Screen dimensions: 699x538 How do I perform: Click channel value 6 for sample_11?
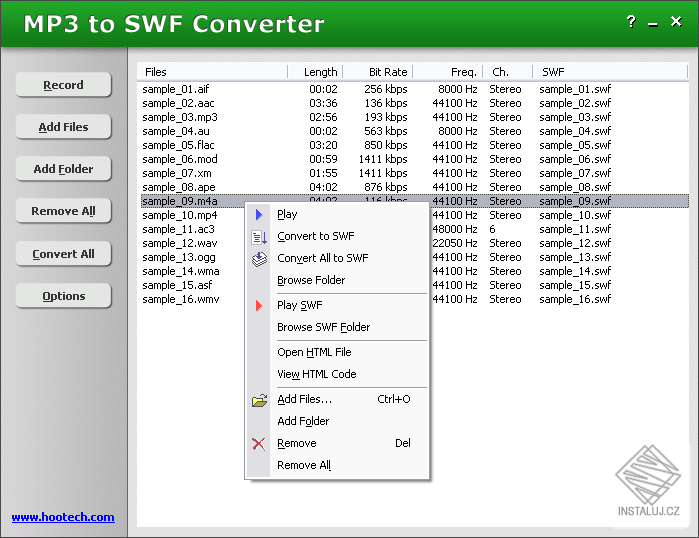[492, 229]
